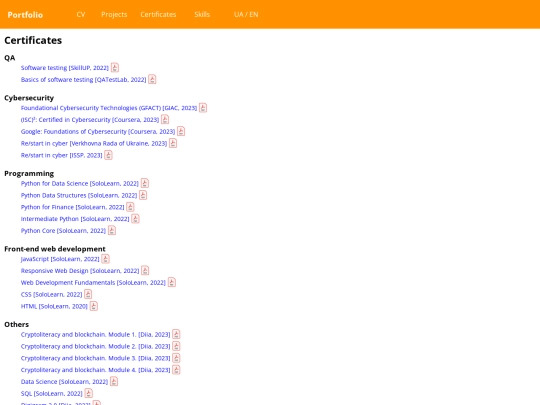Viewport: 540px width, 405px height.
Task: Open PDF icon for Re/start in cyber ISSP
Action: [108, 155]
